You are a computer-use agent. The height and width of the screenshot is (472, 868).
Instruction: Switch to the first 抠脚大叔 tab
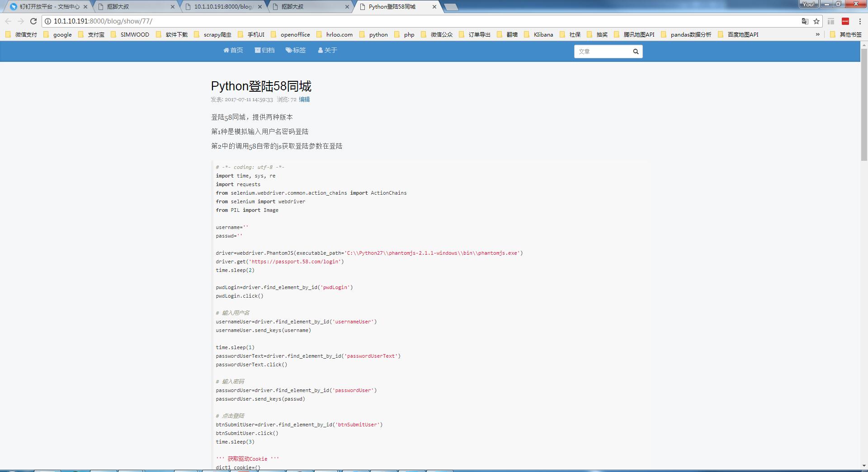(136, 7)
